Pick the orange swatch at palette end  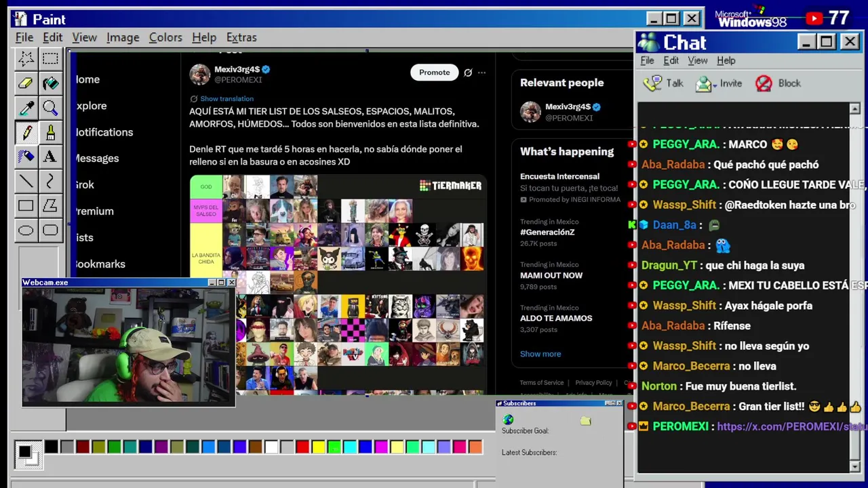click(x=475, y=447)
